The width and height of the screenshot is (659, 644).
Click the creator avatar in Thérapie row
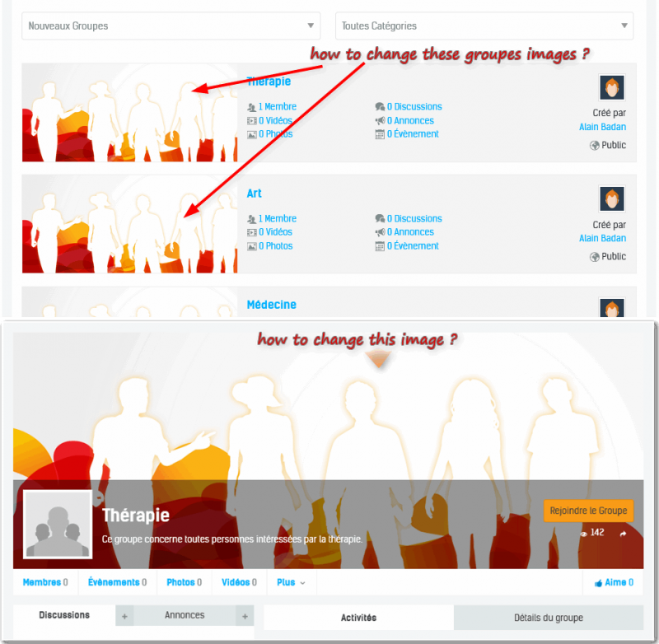[612, 87]
